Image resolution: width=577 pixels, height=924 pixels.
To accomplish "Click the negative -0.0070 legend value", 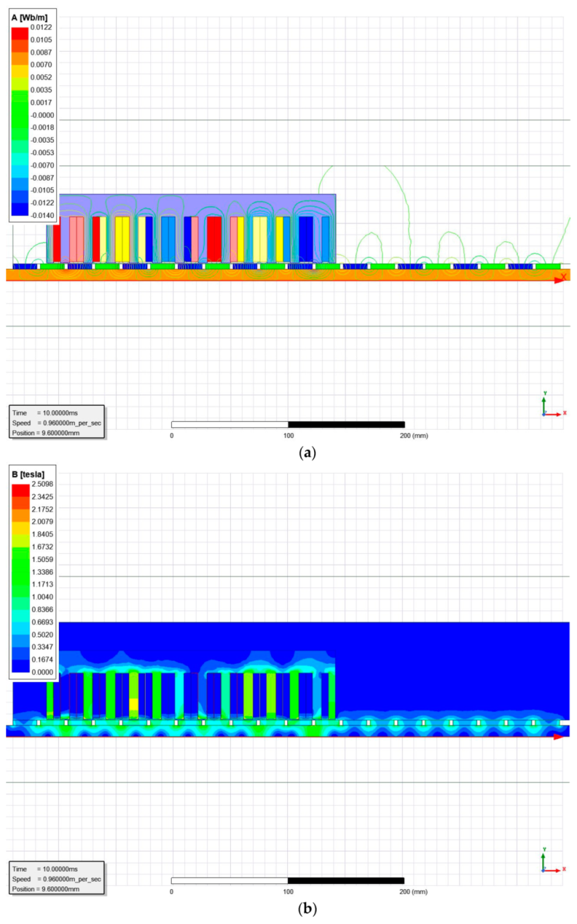I will click(x=42, y=166).
